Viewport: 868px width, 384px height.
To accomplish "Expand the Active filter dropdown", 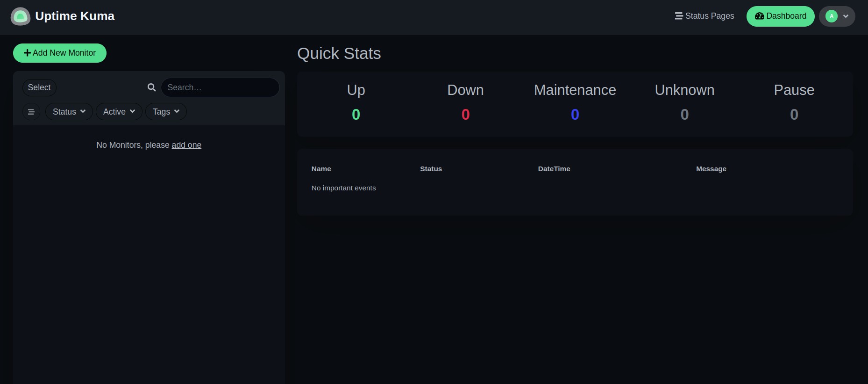I will coord(119,112).
